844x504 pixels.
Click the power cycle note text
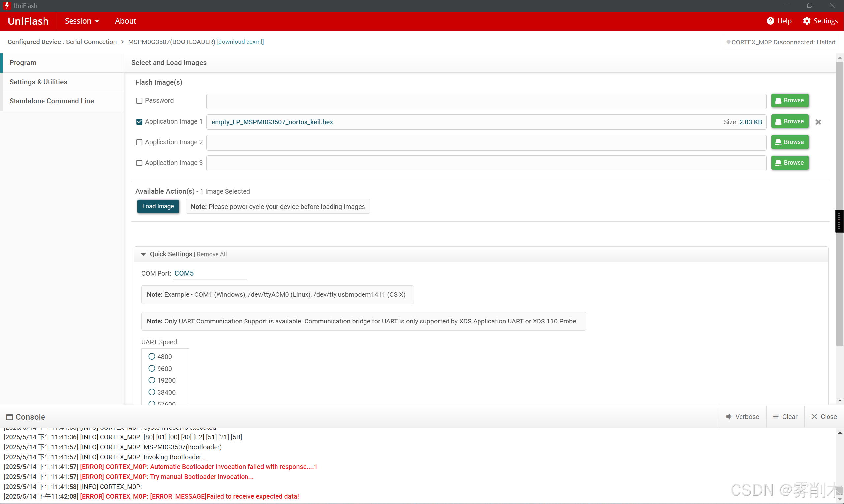coord(278,207)
